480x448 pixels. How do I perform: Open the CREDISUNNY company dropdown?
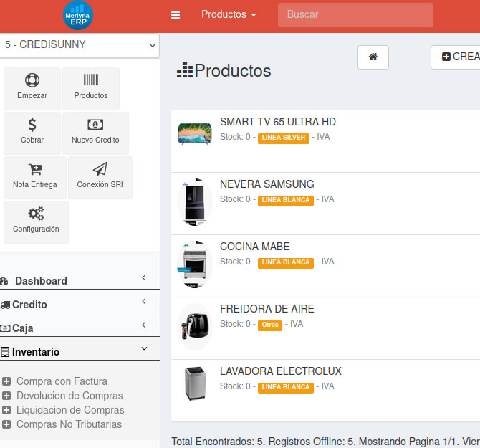point(80,44)
